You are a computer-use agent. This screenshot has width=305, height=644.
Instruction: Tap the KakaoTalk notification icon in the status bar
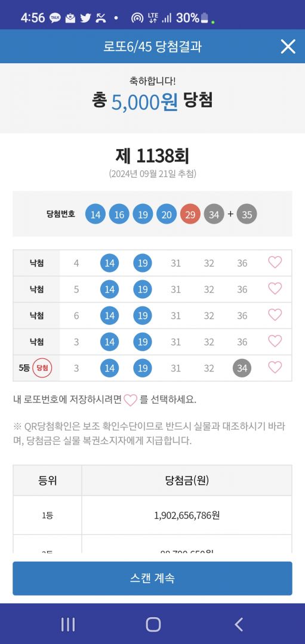click(x=55, y=18)
